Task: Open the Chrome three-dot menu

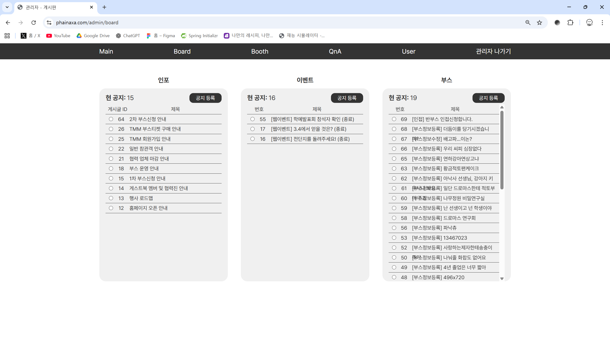Action: 602,23
